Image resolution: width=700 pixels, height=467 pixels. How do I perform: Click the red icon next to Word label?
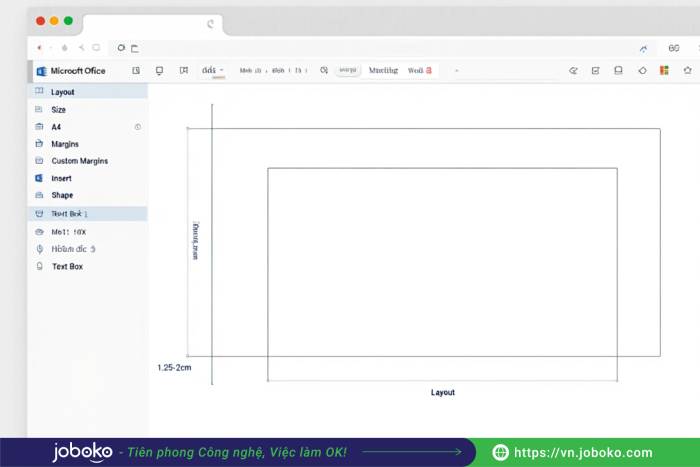pyautogui.click(x=429, y=70)
